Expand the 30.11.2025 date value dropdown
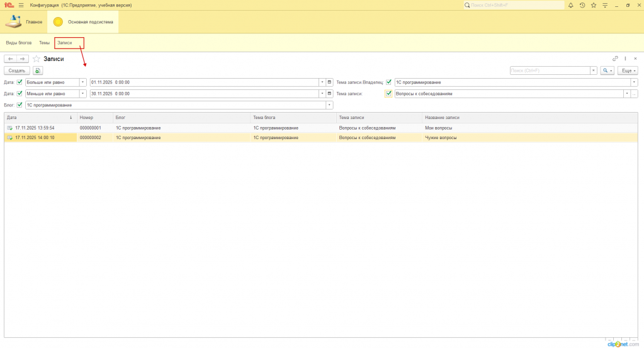This screenshot has height=348, width=644. coord(322,94)
